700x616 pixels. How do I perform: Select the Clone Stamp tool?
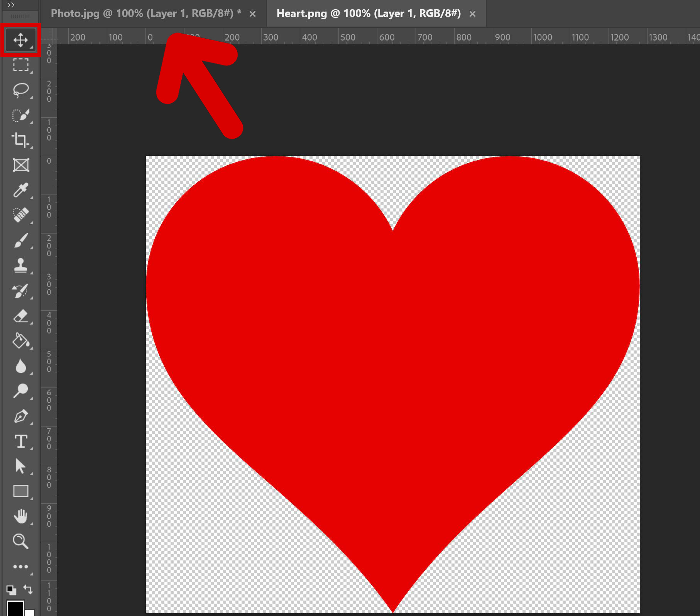tap(21, 266)
